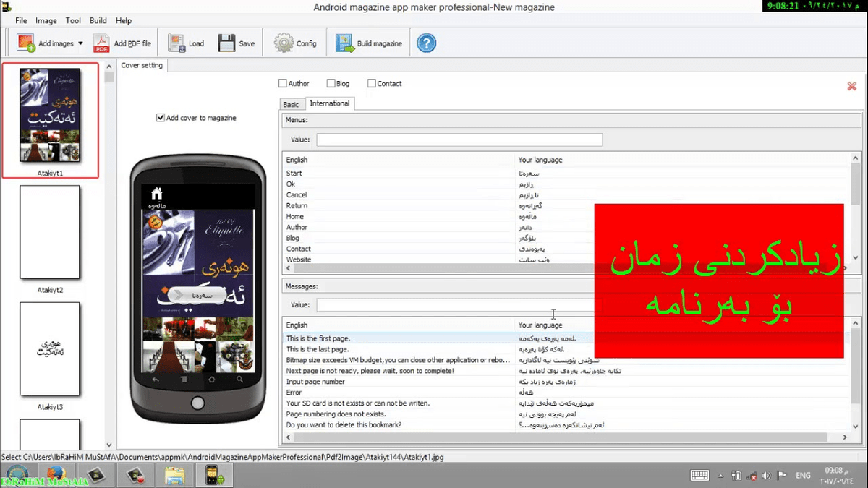Disable Add cover to magazine
The image size is (868, 488).
(160, 117)
